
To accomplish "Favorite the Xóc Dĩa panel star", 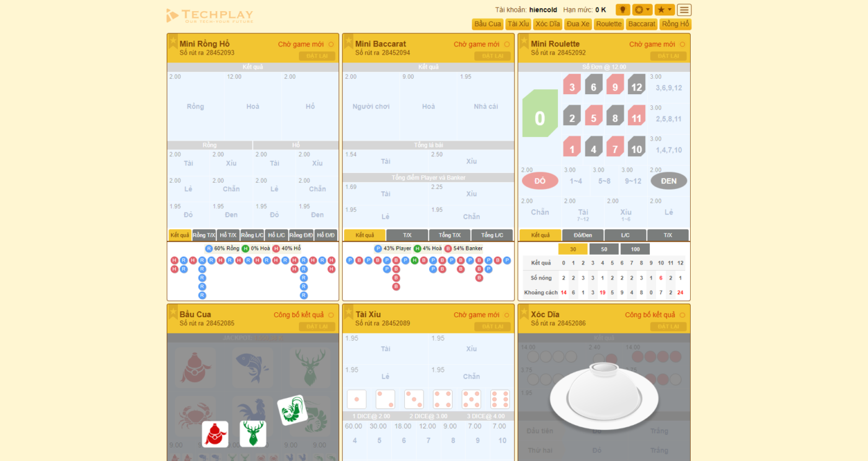I will 524,312.
